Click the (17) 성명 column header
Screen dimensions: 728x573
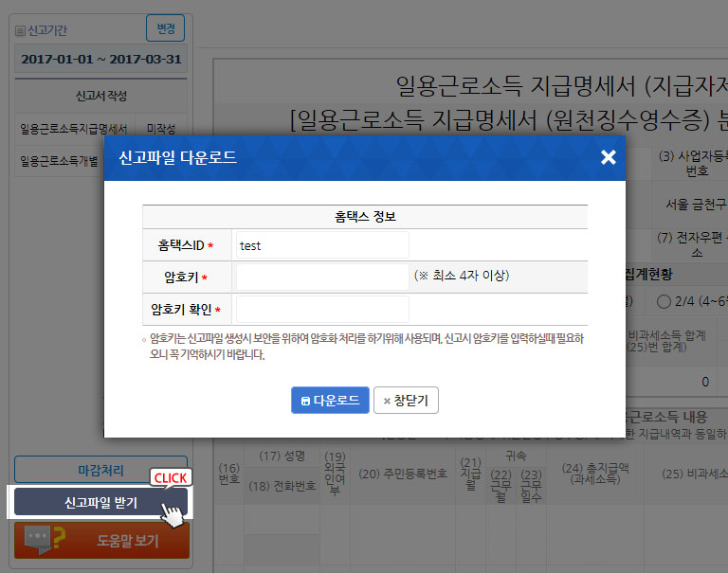(282, 457)
